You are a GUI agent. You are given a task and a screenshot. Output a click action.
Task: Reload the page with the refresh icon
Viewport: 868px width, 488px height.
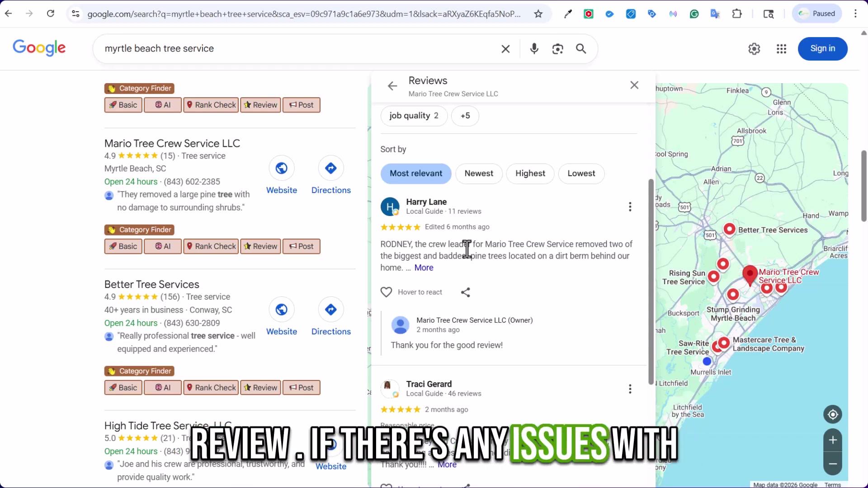[x=51, y=14]
